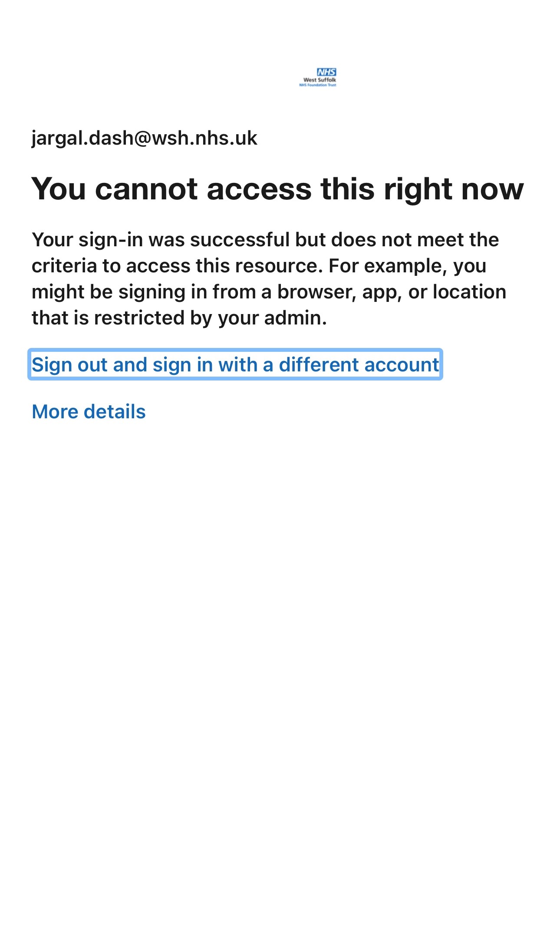Click the blue NHS lozenge in logo
The image size is (560, 930).
326,72
